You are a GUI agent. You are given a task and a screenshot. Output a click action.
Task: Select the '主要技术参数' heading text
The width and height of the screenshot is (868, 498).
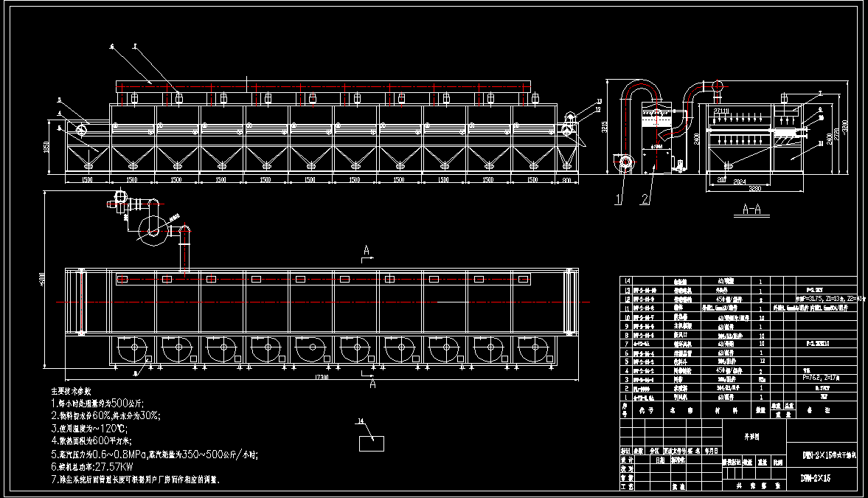point(71,391)
